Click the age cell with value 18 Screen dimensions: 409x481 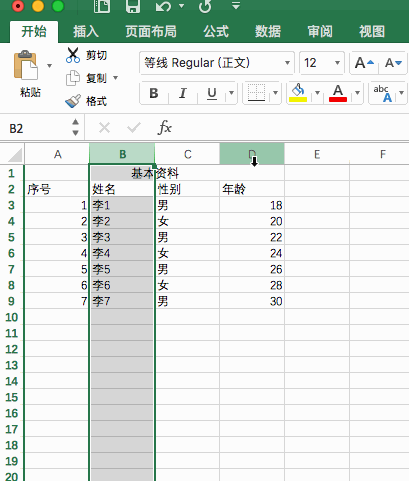point(252,205)
